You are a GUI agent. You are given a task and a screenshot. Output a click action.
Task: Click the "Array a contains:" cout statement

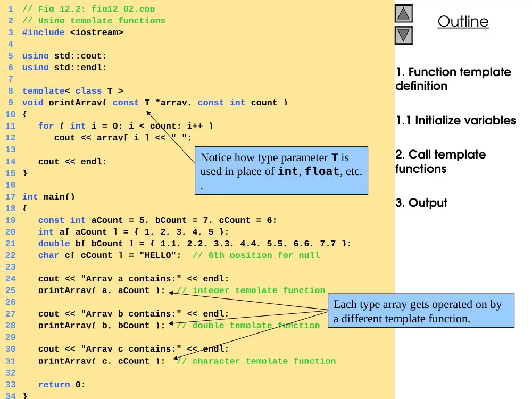click(134, 279)
